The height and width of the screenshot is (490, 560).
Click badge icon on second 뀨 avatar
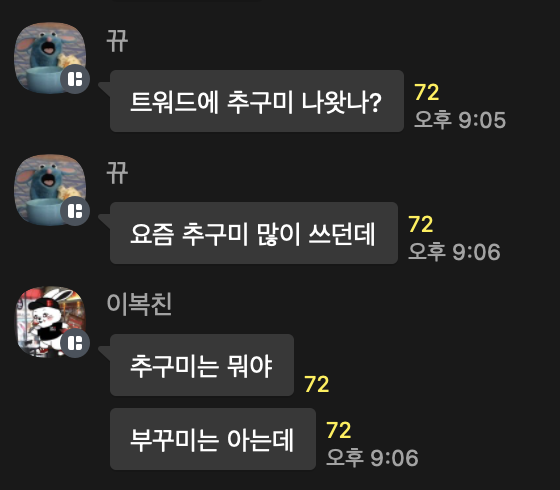tap(75, 211)
